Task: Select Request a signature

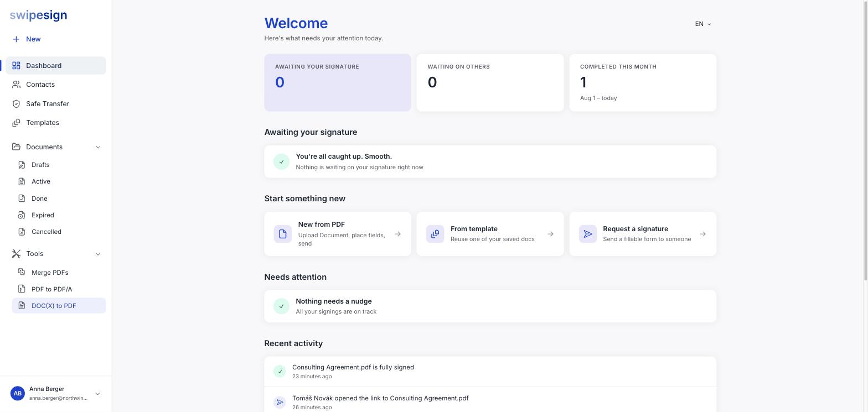Action: (643, 234)
